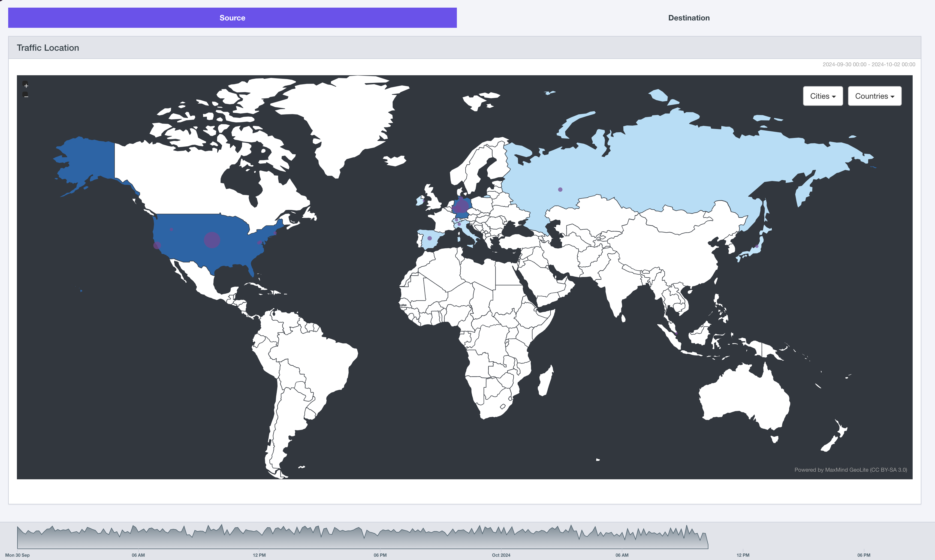The image size is (935, 560).
Task: Open the Countries dropdown
Action: coord(875,96)
